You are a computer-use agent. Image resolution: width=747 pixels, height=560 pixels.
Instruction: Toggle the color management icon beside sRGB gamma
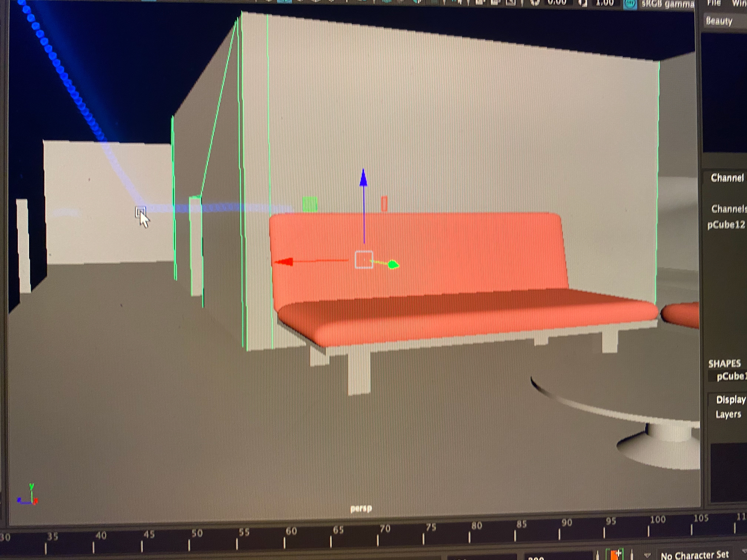click(630, 4)
